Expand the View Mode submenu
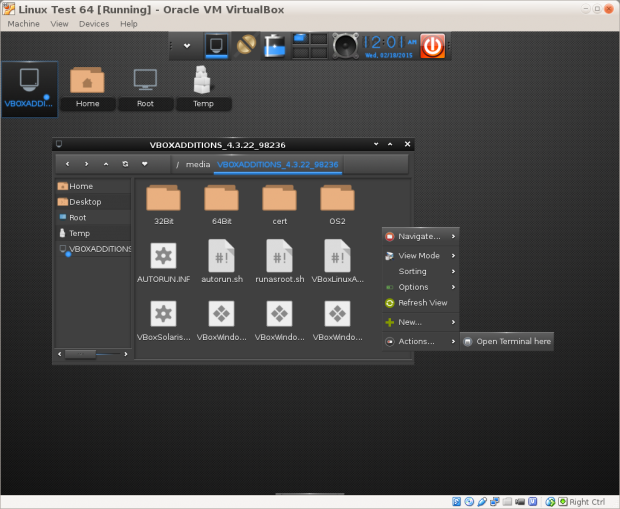The width and height of the screenshot is (620, 509). point(420,256)
